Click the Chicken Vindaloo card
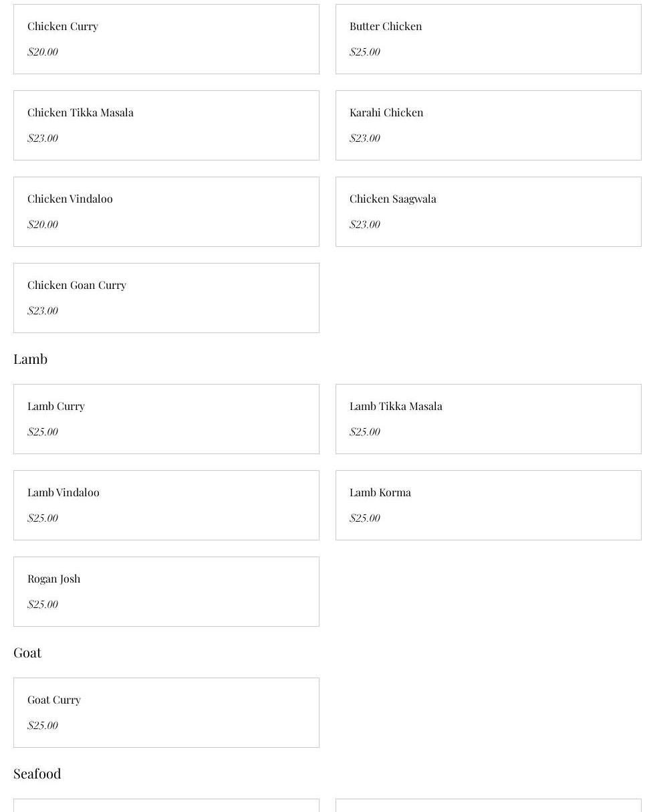 (166, 211)
